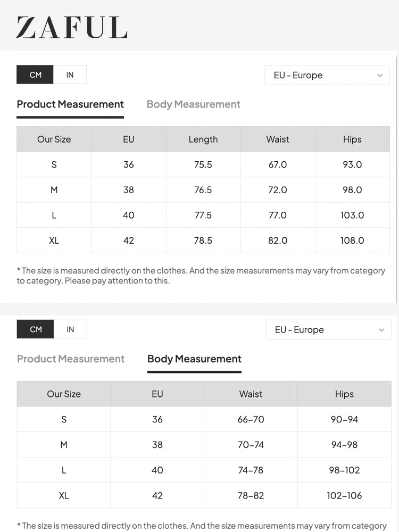The image size is (399, 532).
Task: Switch to IN unit above the Length table
Action: (70, 75)
